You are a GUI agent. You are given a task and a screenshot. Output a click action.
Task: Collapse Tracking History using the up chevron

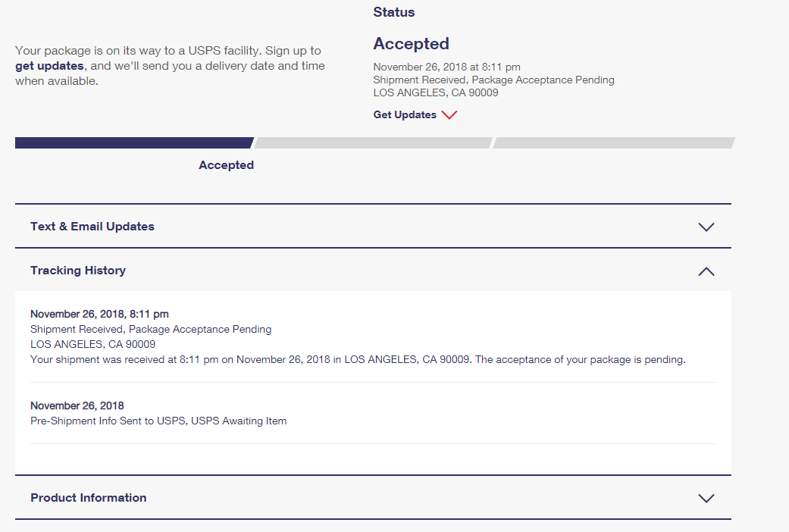point(706,271)
